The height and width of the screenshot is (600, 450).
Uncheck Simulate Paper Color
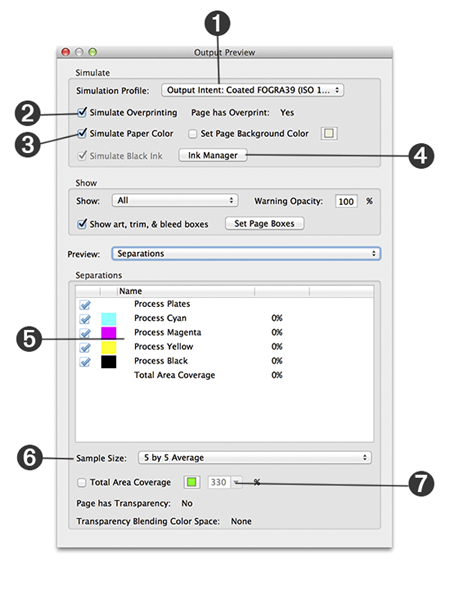pyautogui.click(x=82, y=134)
